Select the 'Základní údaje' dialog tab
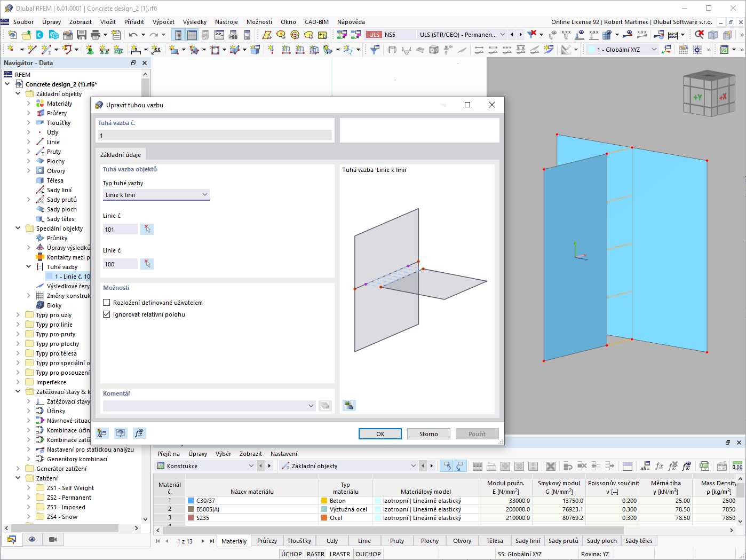This screenshot has height=560, width=746. pos(121,154)
